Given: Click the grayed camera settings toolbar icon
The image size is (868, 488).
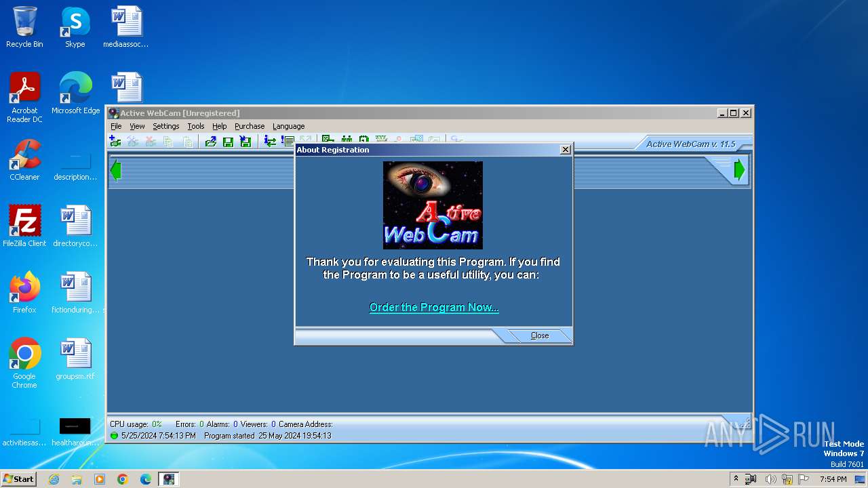Looking at the screenshot, I should coord(133,141).
